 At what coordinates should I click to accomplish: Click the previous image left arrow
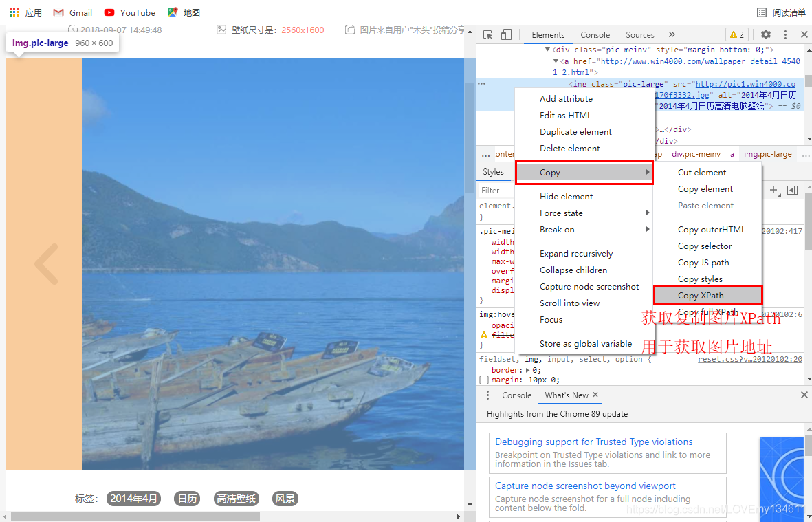click(46, 264)
